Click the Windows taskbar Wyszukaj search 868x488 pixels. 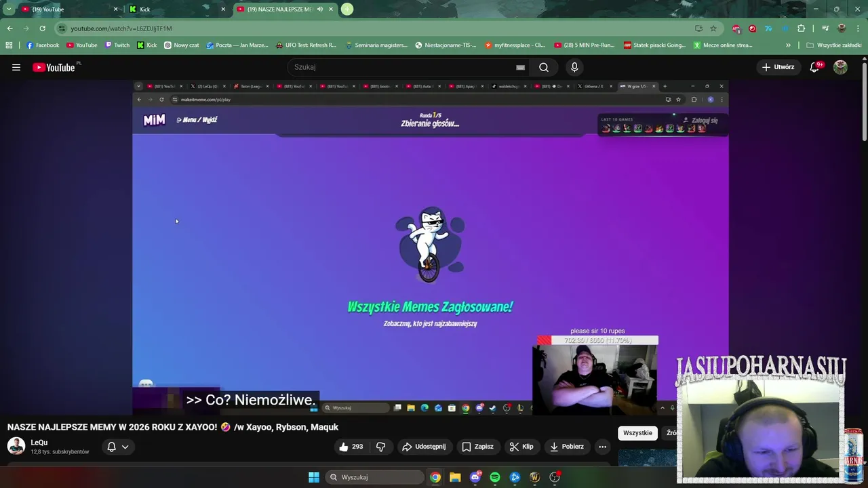tap(374, 477)
